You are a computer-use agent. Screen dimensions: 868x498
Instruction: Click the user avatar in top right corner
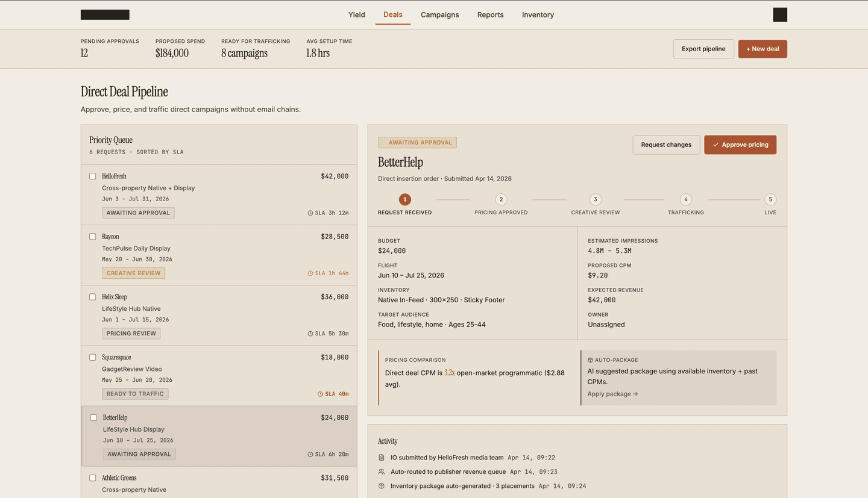point(779,15)
